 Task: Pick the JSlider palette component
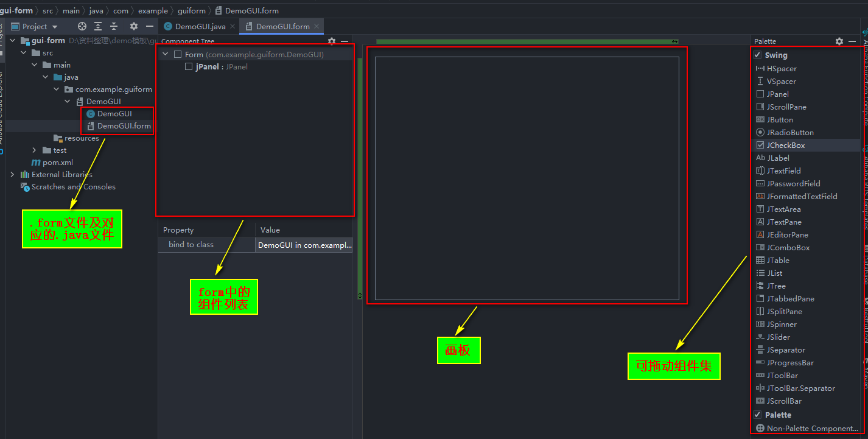(x=773, y=337)
